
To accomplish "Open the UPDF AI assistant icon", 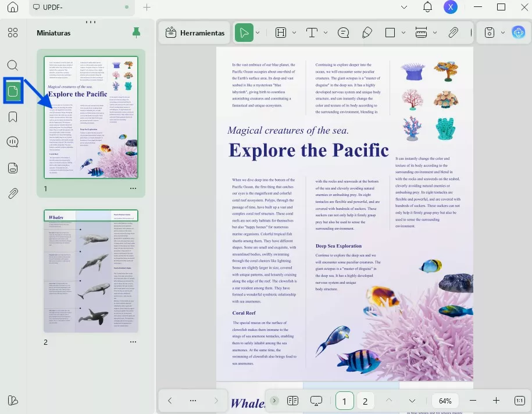I will (518, 33).
